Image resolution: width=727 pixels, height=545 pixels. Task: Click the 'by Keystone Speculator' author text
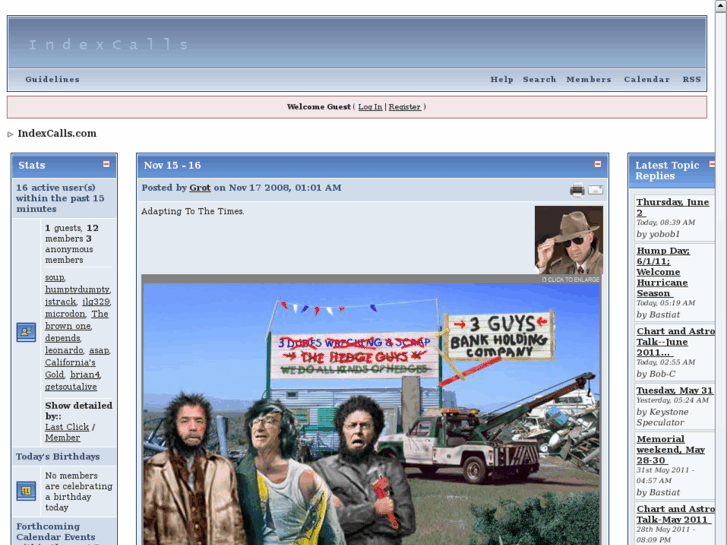coord(662,417)
